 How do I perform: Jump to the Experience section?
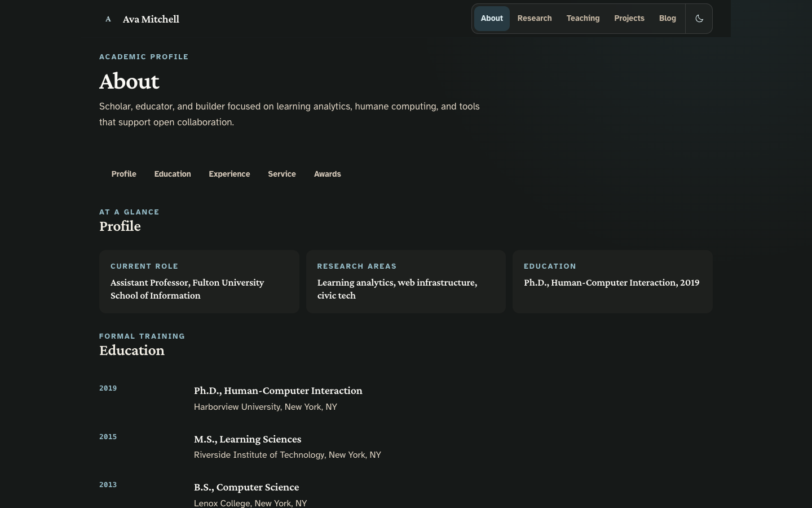coord(230,174)
